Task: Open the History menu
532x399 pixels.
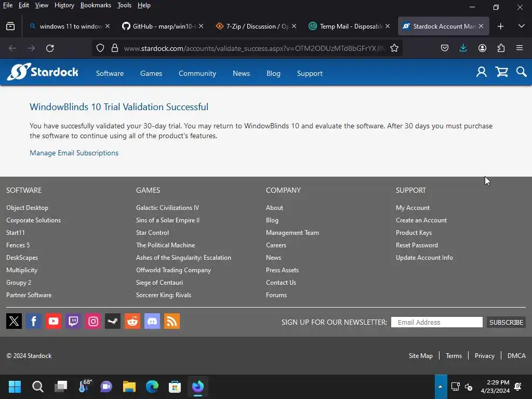Action: click(x=64, y=5)
